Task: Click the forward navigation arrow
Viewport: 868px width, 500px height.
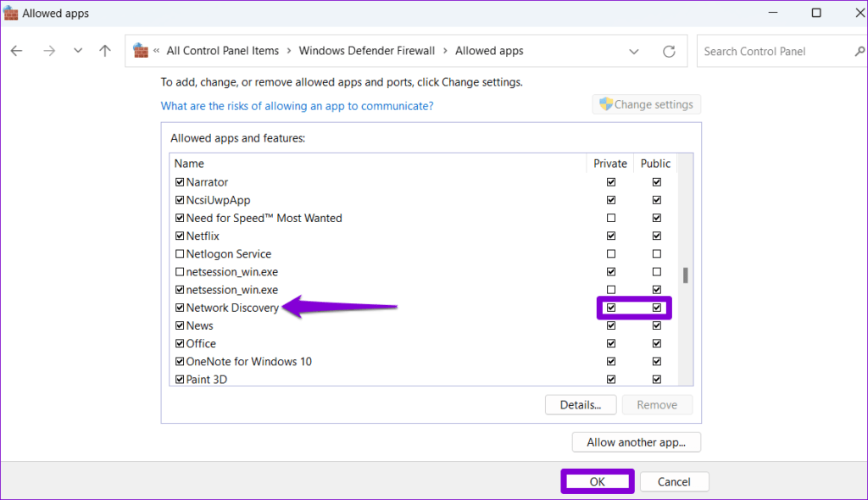Action: click(48, 51)
